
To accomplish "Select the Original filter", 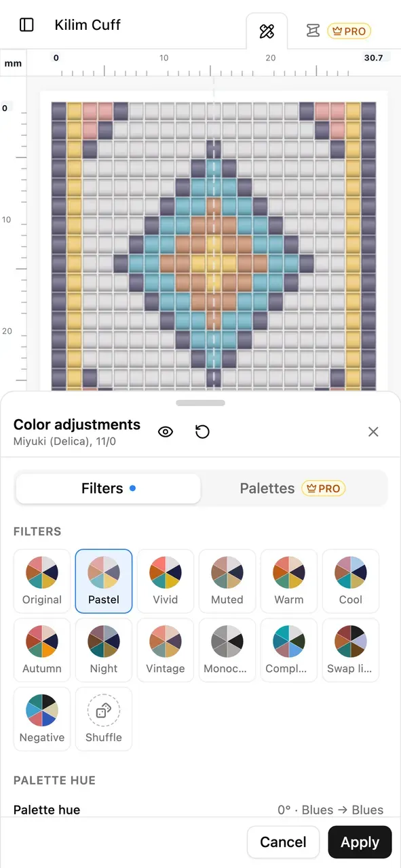I will click(x=42, y=581).
